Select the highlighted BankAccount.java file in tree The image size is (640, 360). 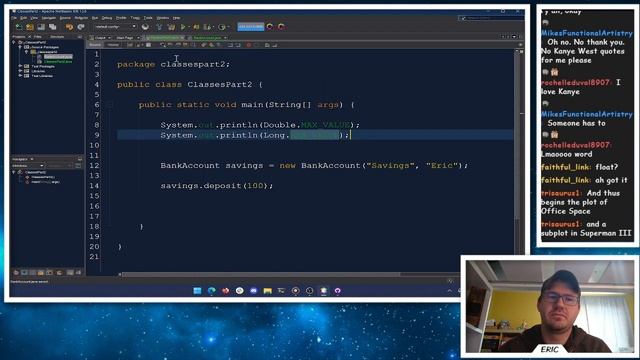pyautogui.click(x=58, y=57)
